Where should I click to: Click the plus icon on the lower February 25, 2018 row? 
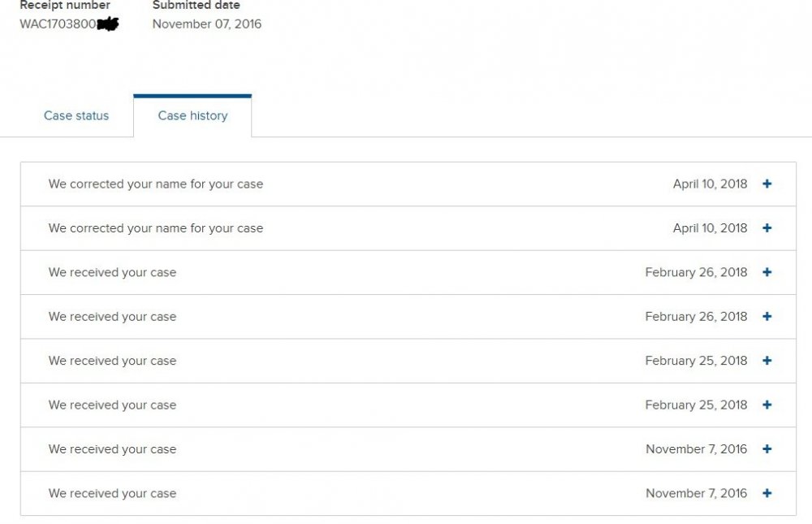(767, 405)
